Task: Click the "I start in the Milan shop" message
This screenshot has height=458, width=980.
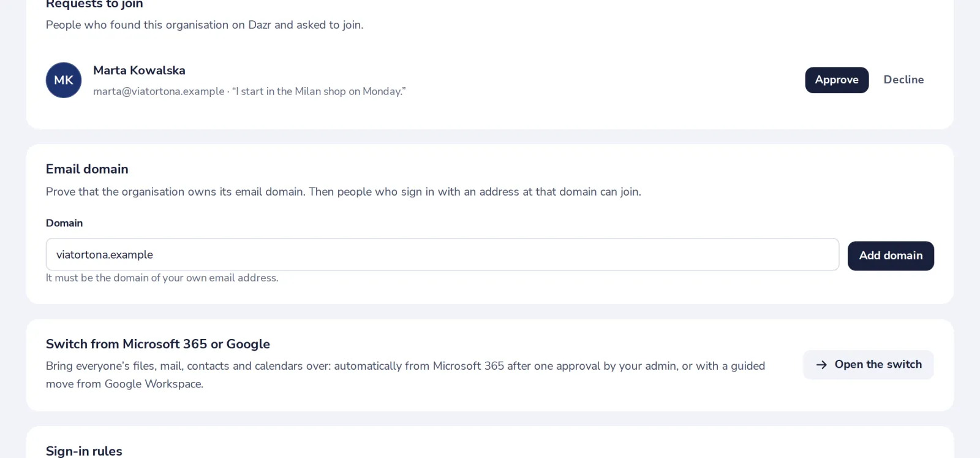Action: point(319,91)
